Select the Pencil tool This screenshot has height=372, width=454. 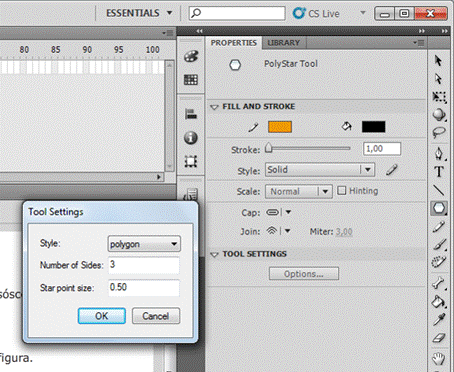click(439, 227)
